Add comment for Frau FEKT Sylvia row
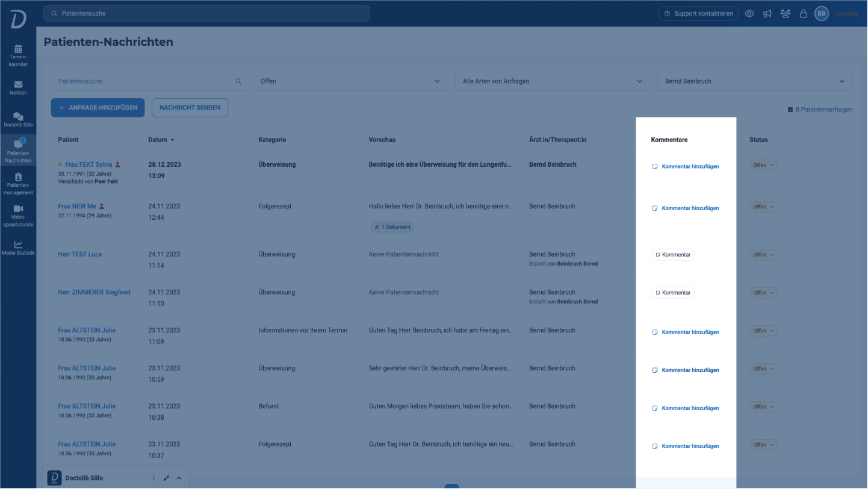Screen dimensions: 868x489 pyautogui.click(x=686, y=167)
